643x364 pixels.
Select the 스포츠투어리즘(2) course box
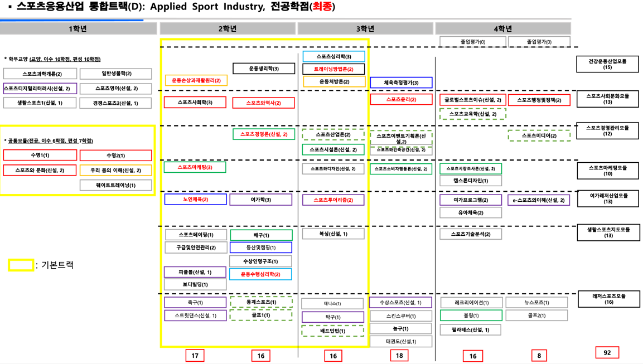(x=333, y=200)
